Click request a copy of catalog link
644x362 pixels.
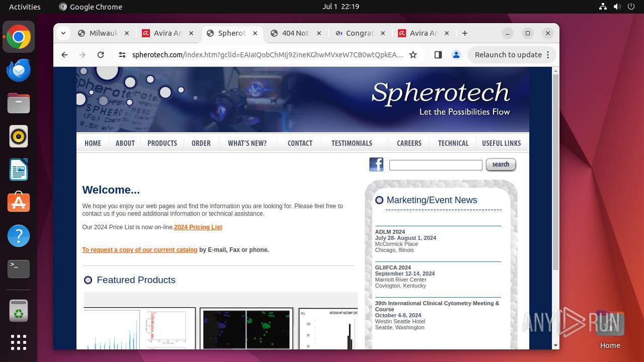click(140, 250)
